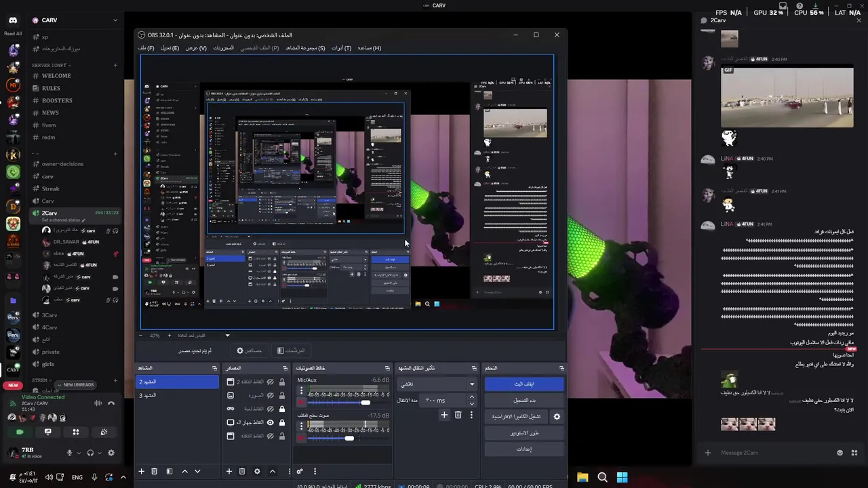The image size is (868, 488).
Task: Select scene المشهد 3 in scenes list
Action: [x=177, y=395]
